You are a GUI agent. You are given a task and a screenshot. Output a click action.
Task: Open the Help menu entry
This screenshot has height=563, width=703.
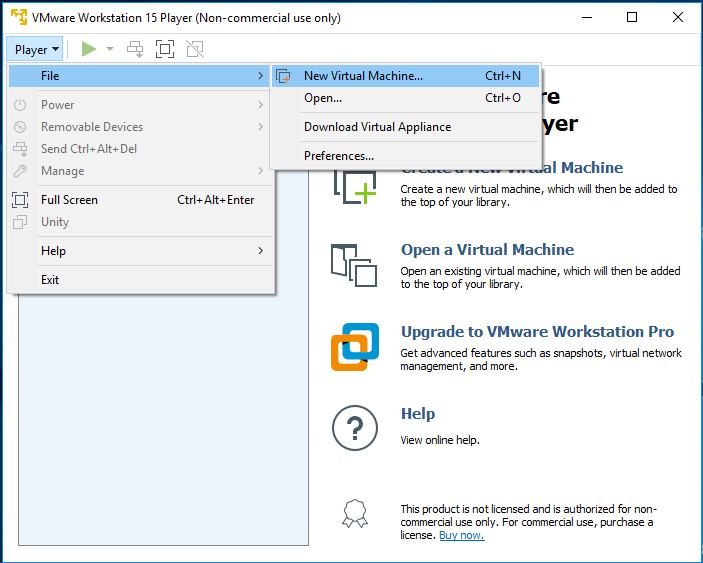point(139,251)
